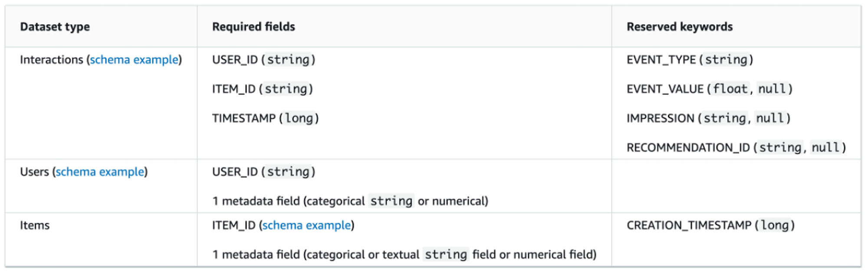Open the ITEM_ID schema example link
This screenshot has width=868, height=271.
[x=306, y=225]
